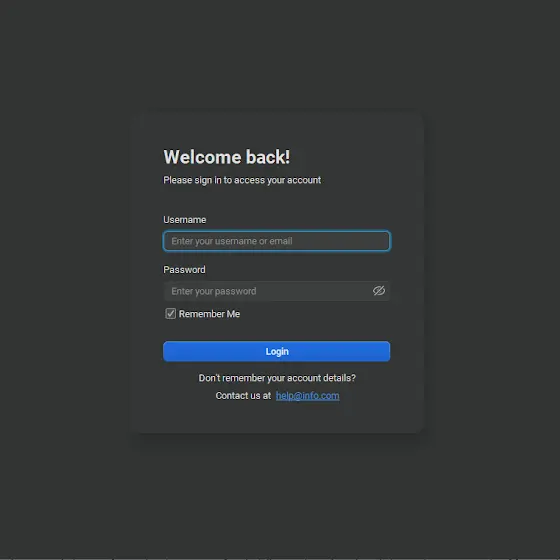Focus the Password input field
This screenshot has width=560, height=560.
[x=276, y=291]
